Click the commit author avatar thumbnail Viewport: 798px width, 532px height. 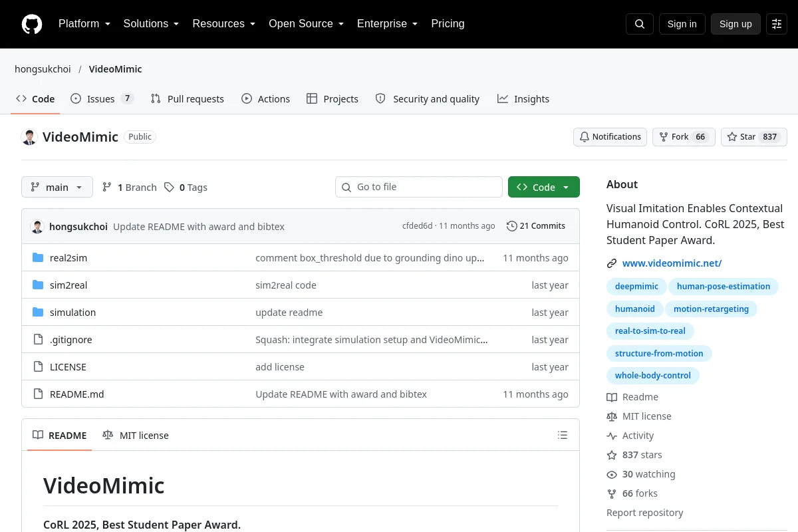pyautogui.click(x=37, y=226)
